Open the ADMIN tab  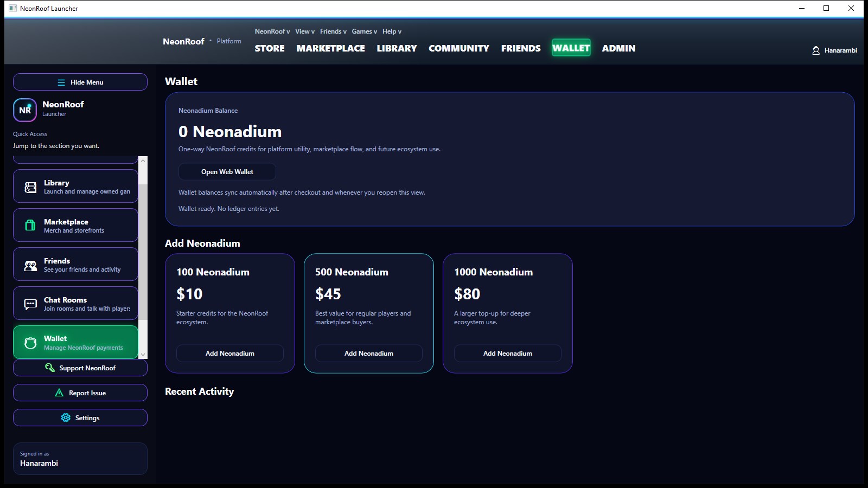pyautogui.click(x=618, y=48)
